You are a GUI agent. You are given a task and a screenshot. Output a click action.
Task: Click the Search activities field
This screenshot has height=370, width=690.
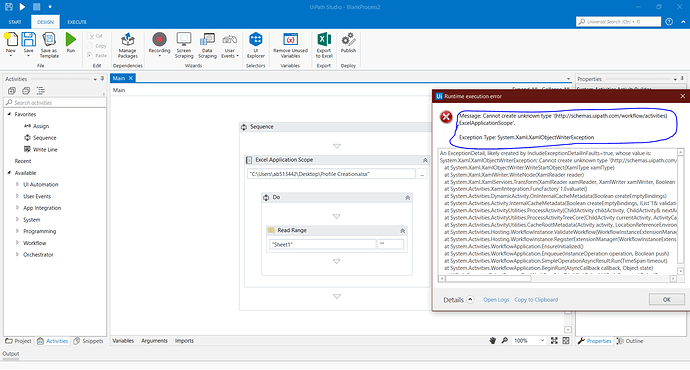pyautogui.click(x=55, y=103)
